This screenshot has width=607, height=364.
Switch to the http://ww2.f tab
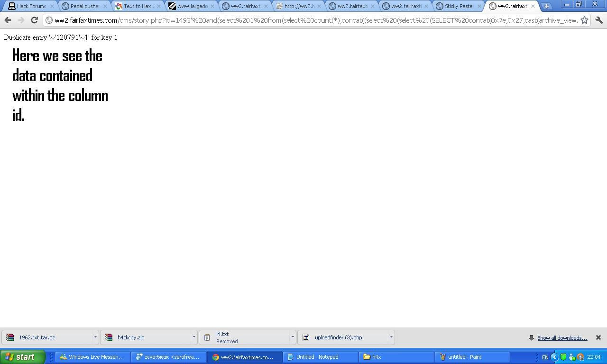point(299,6)
